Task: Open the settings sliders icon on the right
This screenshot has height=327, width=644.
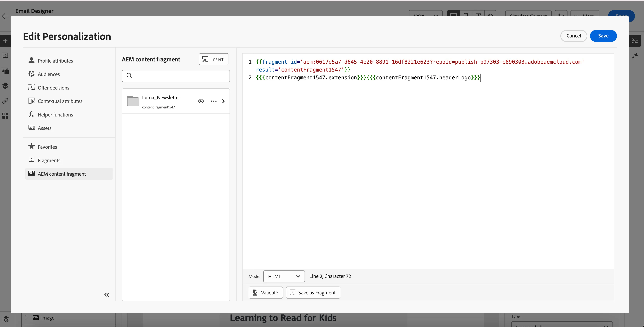Action: pyautogui.click(x=634, y=40)
